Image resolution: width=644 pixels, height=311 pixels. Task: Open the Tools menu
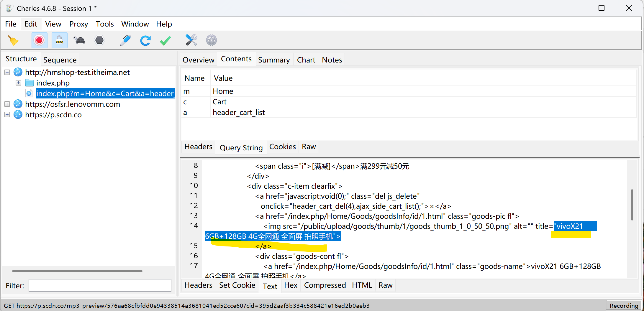[x=105, y=24]
